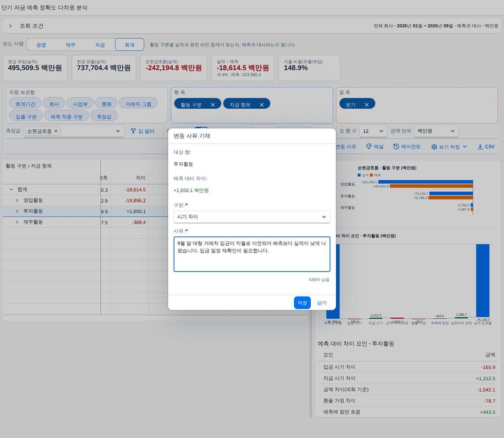Click the orange 예측 legend swatch
Viewport: 504px width, 438px height.
pyautogui.click(x=371, y=175)
